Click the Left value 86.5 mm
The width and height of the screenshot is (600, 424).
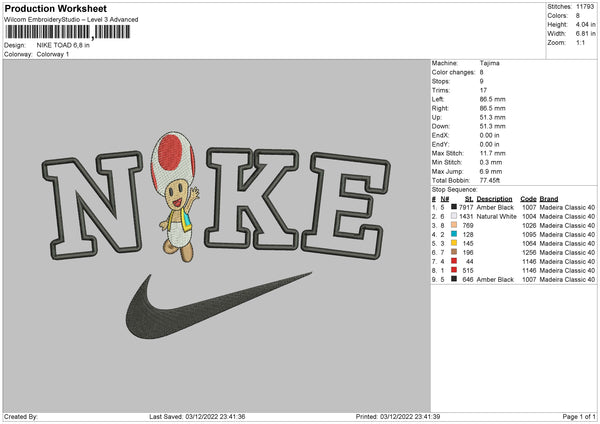[x=492, y=99]
